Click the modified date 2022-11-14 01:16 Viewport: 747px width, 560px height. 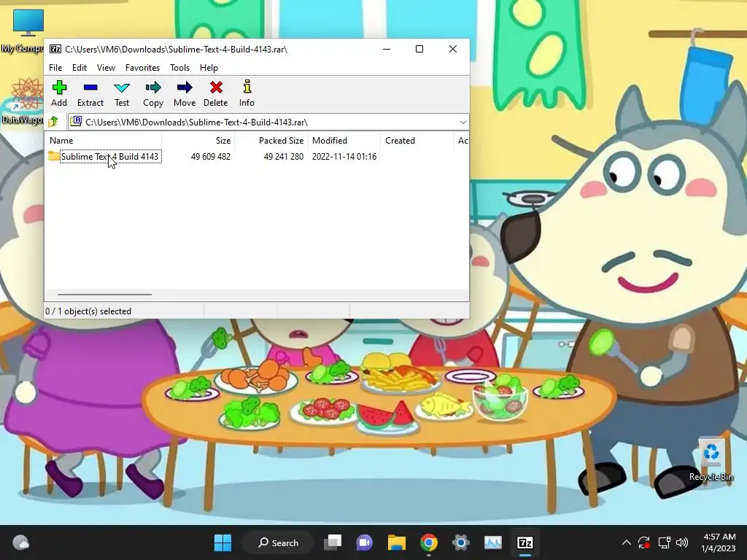pyautogui.click(x=344, y=157)
